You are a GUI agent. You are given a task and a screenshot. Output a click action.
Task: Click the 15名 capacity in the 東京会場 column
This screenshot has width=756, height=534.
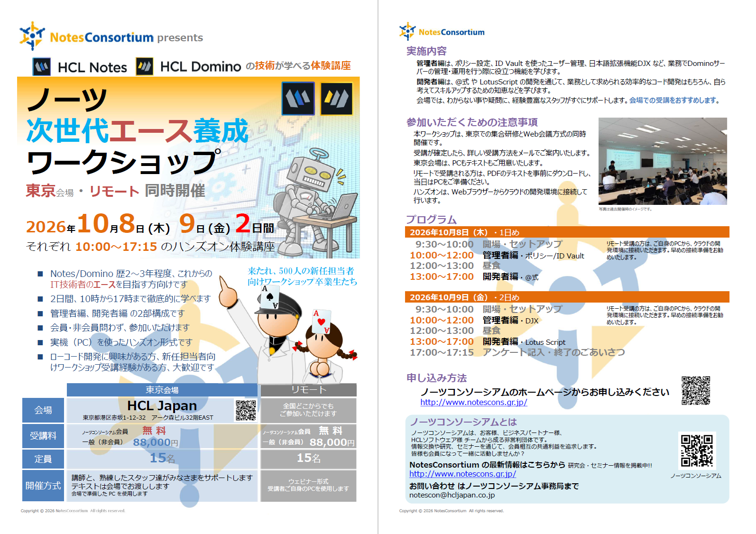coord(162,458)
